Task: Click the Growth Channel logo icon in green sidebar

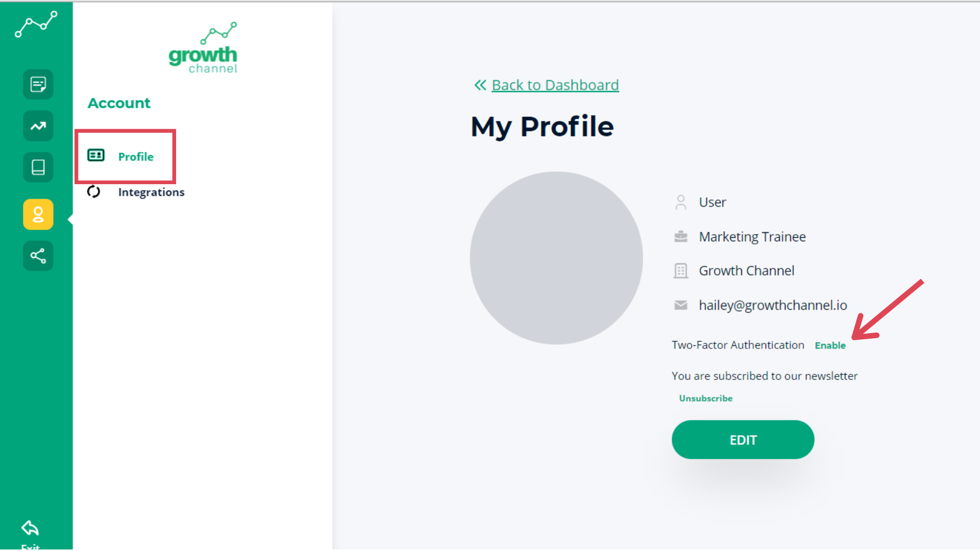Action: coord(36,24)
